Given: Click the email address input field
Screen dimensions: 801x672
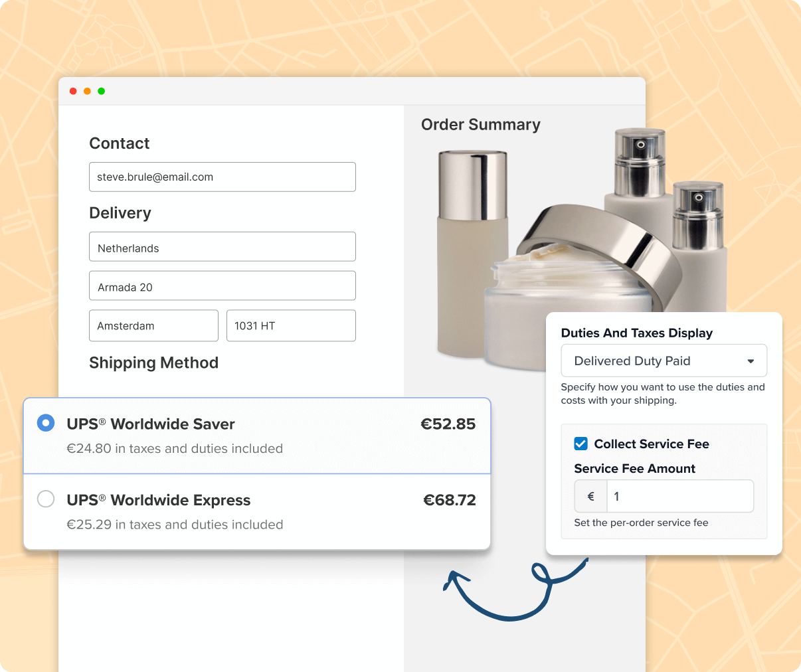Looking at the screenshot, I should point(222,177).
